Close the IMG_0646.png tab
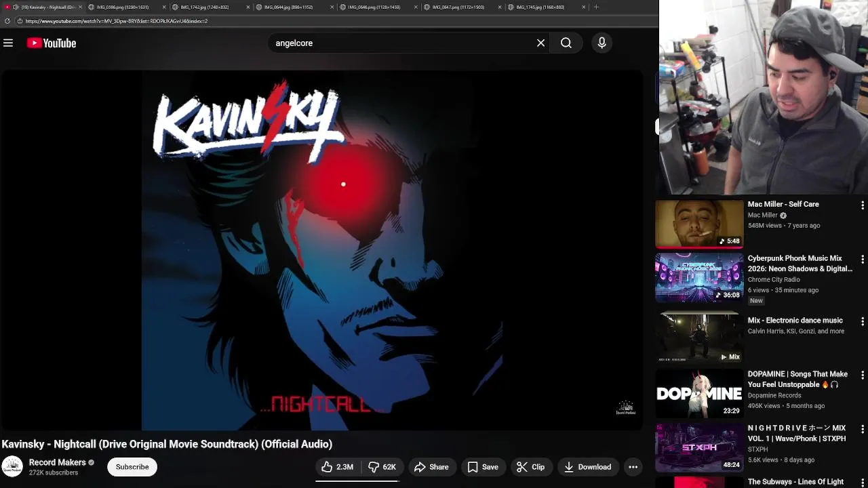Viewport: 868px width, 488px height. click(x=416, y=7)
